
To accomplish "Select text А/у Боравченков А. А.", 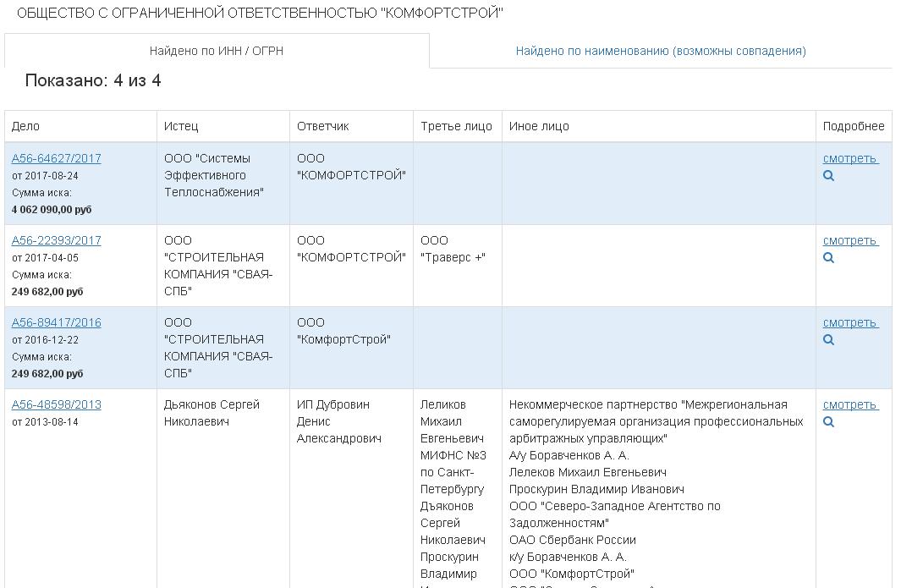I will point(569,455).
